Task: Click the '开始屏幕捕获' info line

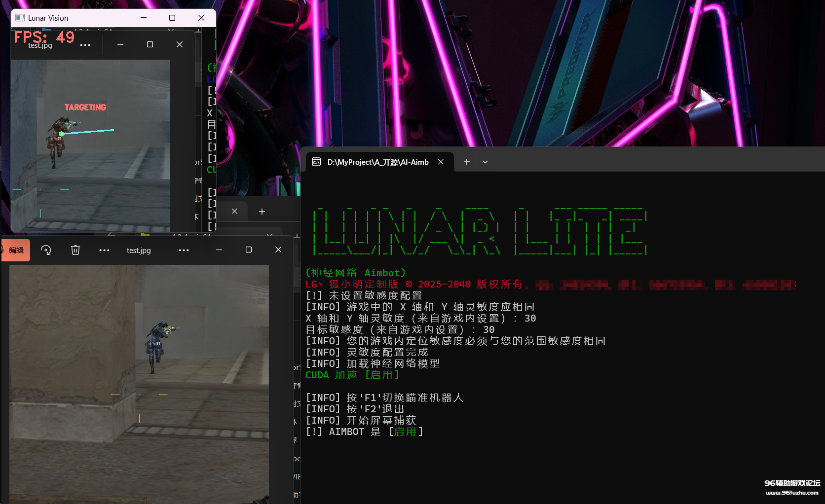Action: 361,420
